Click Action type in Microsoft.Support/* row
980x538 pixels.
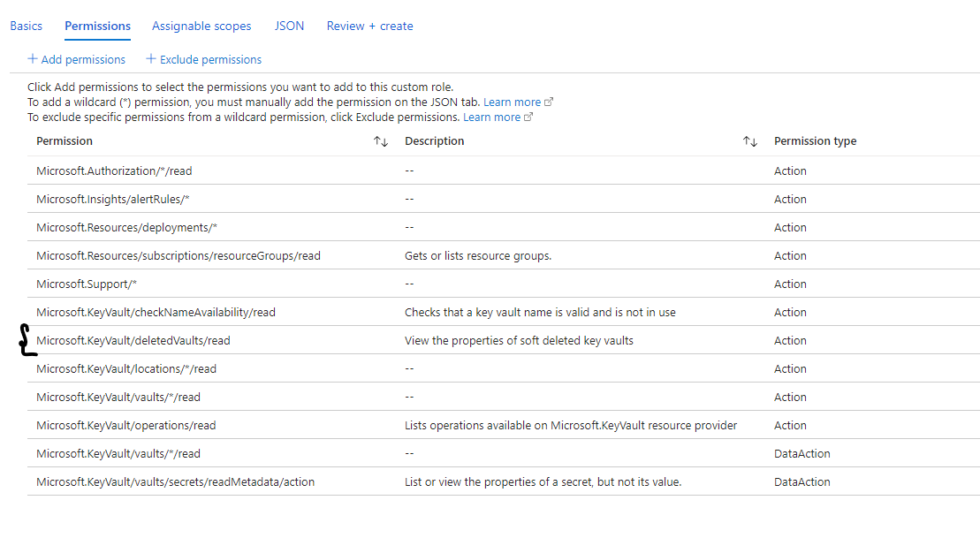(790, 284)
